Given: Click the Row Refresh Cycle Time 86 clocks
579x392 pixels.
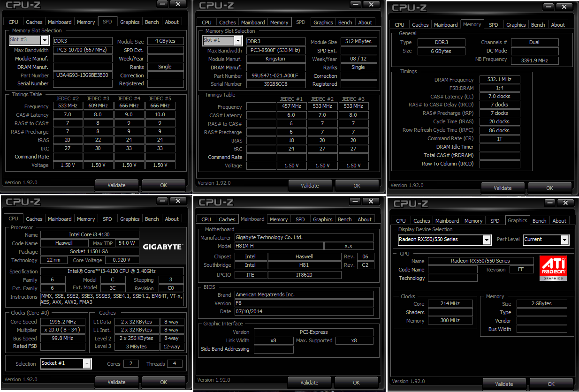Looking at the screenshot, I should [x=499, y=130].
